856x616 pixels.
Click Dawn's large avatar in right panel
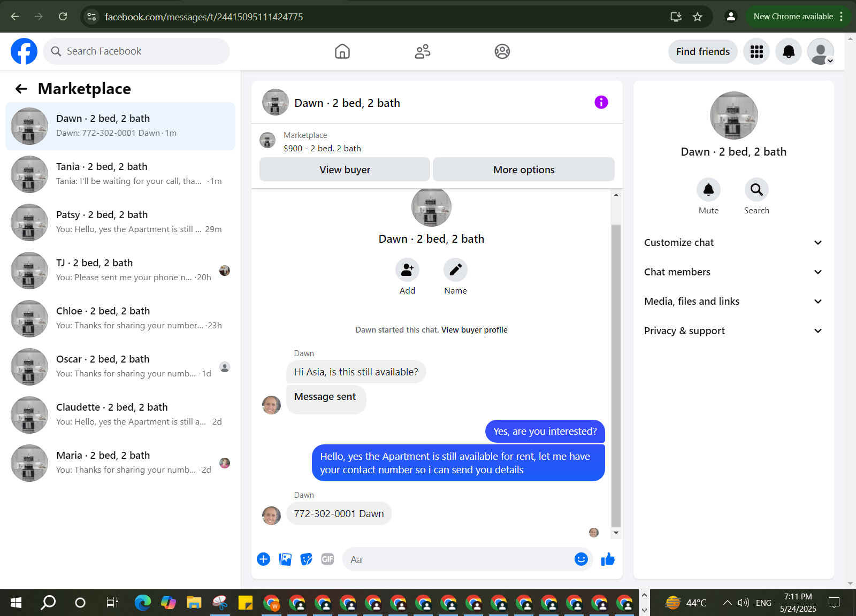pyautogui.click(x=733, y=115)
